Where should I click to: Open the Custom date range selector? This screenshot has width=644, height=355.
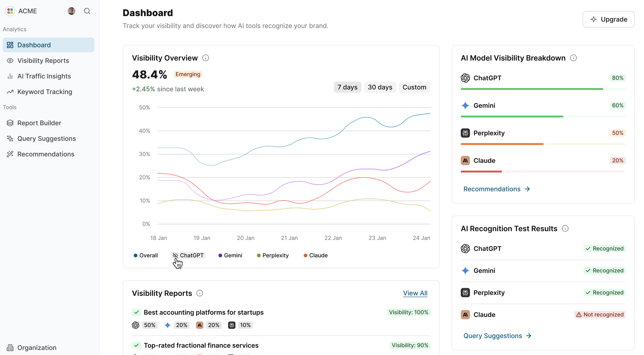tap(415, 87)
